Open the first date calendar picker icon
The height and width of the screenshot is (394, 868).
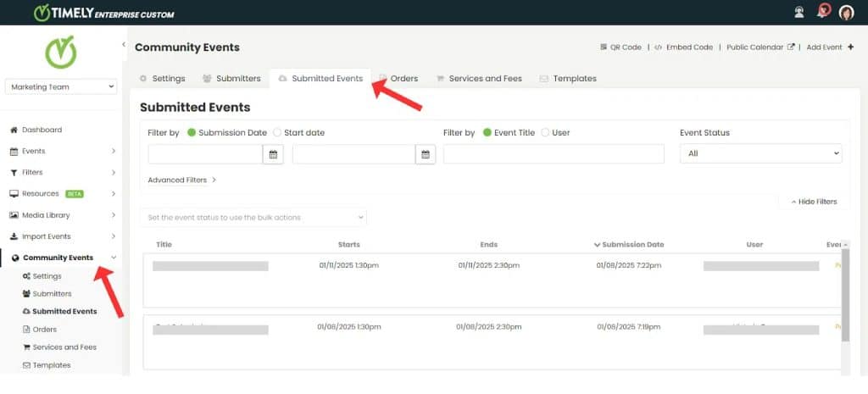pos(273,154)
